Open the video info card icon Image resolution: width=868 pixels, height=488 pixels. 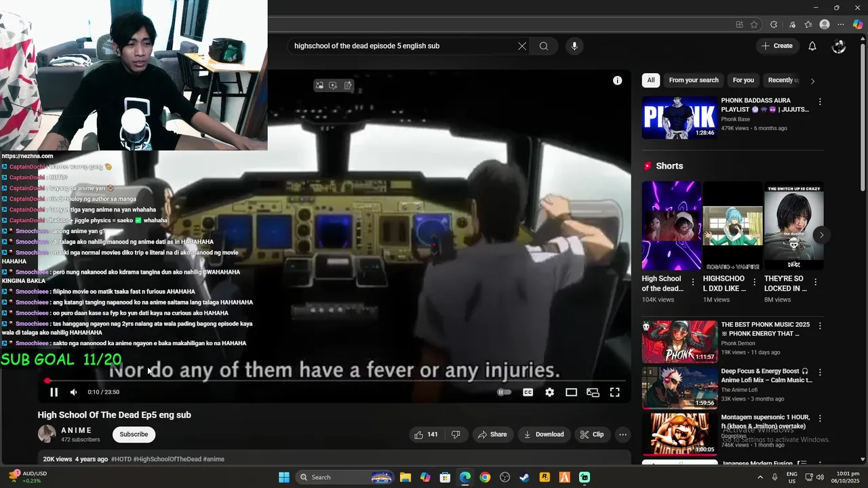tap(617, 80)
